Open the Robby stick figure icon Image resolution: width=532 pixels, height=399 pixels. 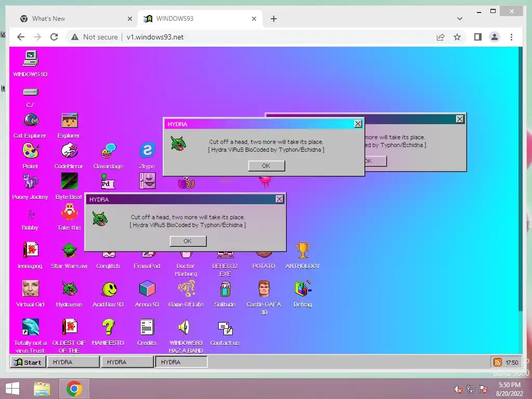(x=31, y=215)
